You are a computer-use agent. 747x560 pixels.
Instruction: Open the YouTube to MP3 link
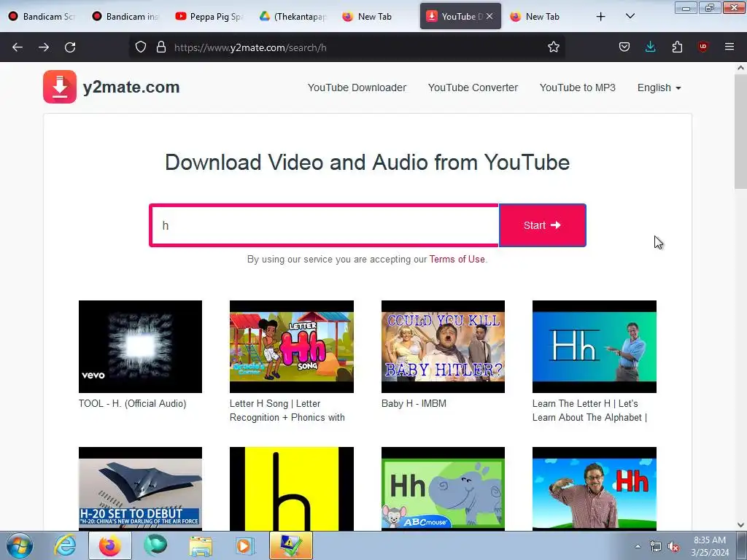click(x=578, y=87)
